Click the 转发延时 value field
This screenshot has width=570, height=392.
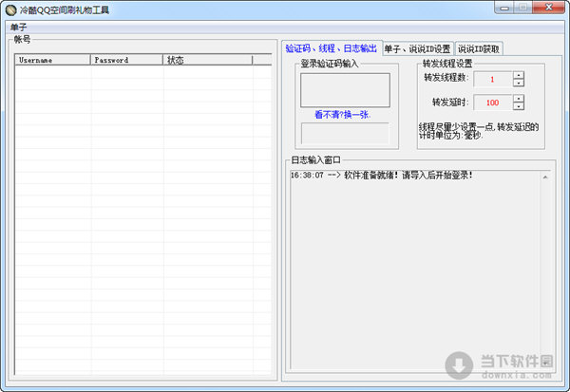pyautogui.click(x=492, y=103)
